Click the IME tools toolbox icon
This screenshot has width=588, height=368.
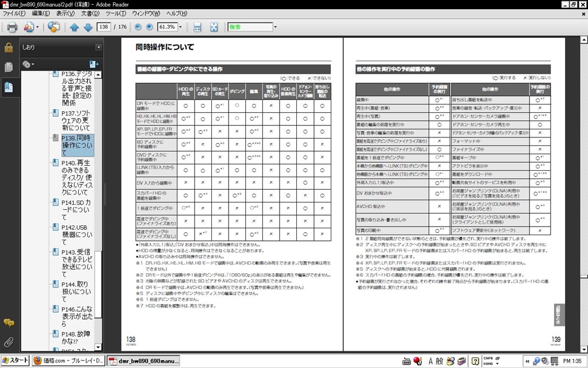click(462, 361)
